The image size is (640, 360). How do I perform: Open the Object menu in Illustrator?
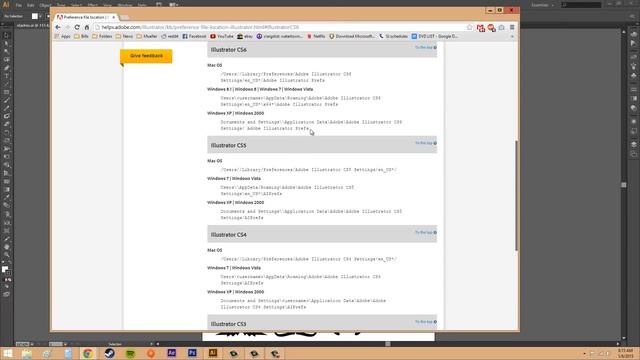pos(45,5)
